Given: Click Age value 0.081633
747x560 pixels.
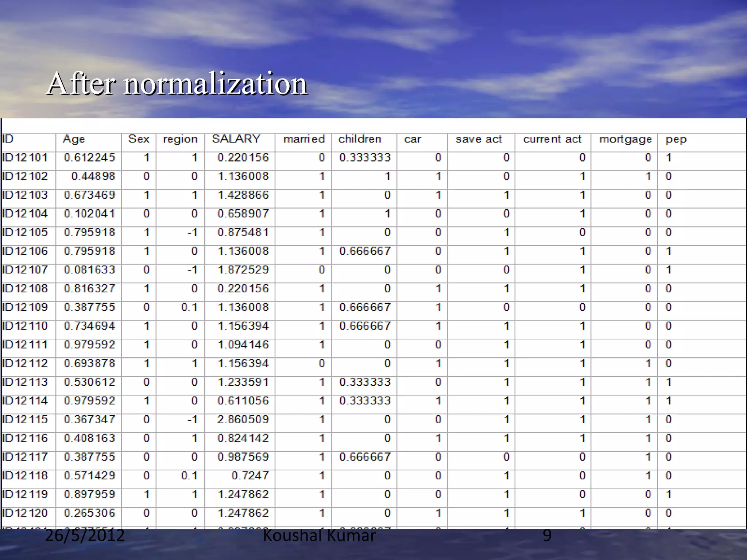Looking at the screenshot, I should (90, 270).
